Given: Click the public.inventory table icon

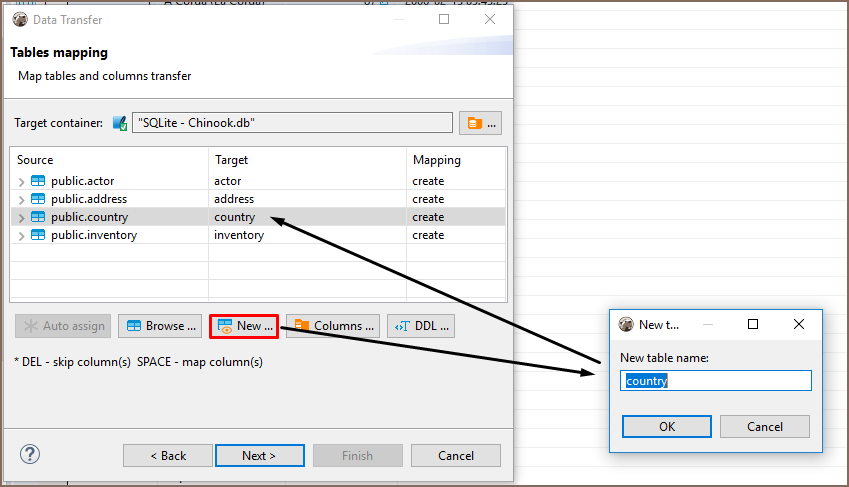Looking at the screenshot, I should (38, 235).
